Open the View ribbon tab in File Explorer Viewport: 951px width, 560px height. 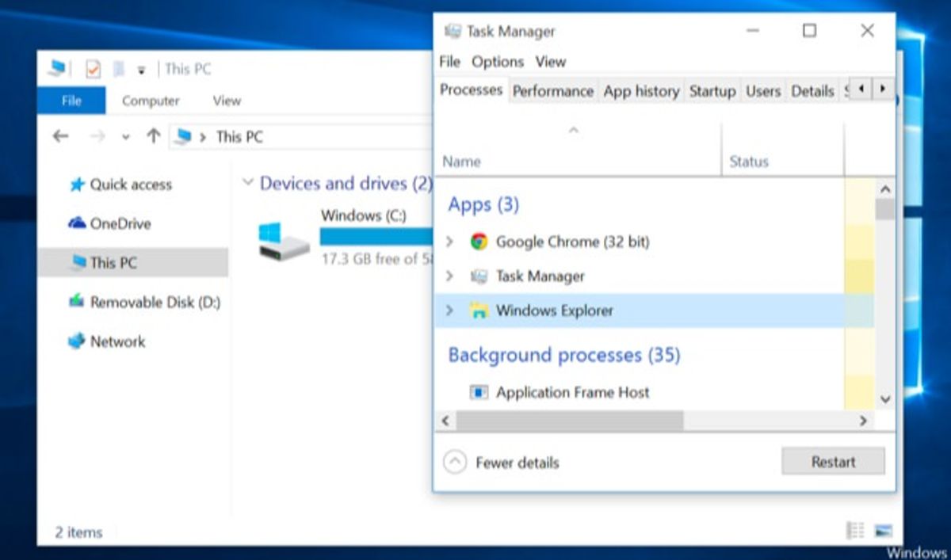227,101
